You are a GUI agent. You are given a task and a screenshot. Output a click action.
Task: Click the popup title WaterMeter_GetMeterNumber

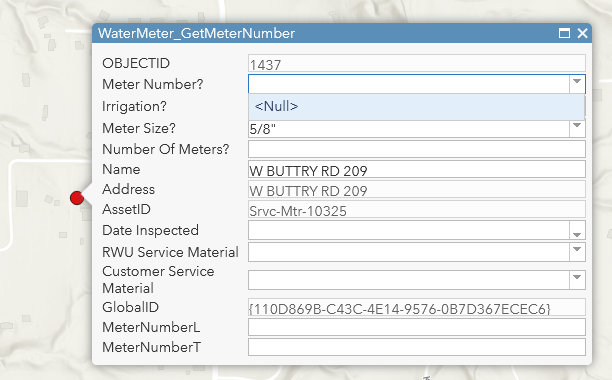click(x=196, y=34)
